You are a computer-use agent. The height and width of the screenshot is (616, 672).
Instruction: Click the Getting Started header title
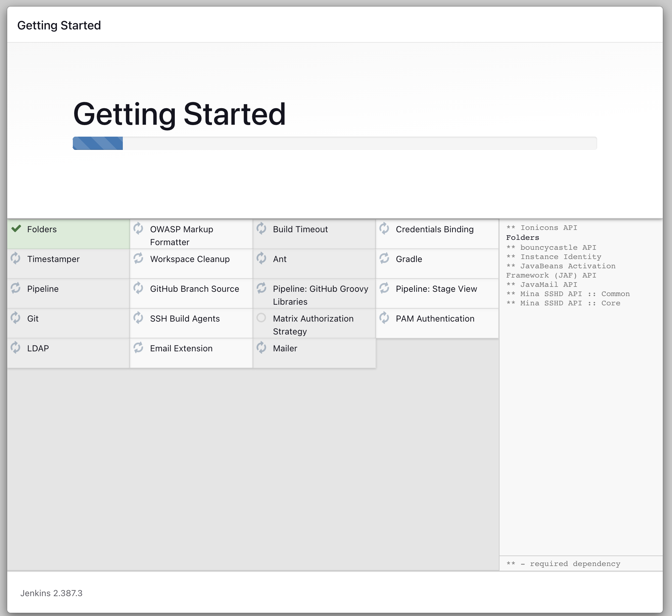click(59, 25)
